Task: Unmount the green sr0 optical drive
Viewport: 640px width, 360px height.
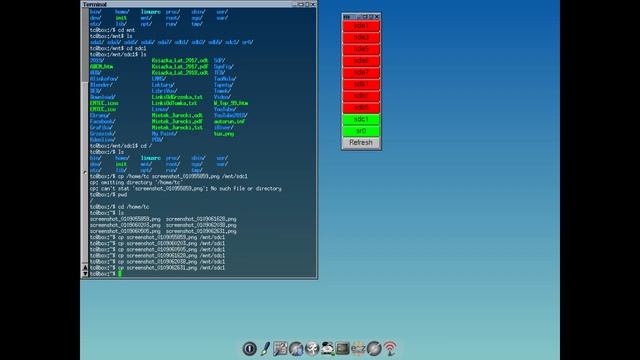Action: pyautogui.click(x=361, y=131)
